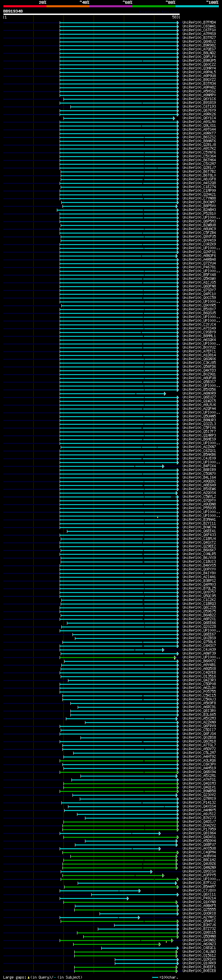Pick the UniRef100_Q09757 label
The height and width of the screenshot is (980, 222).
coord(199,592)
